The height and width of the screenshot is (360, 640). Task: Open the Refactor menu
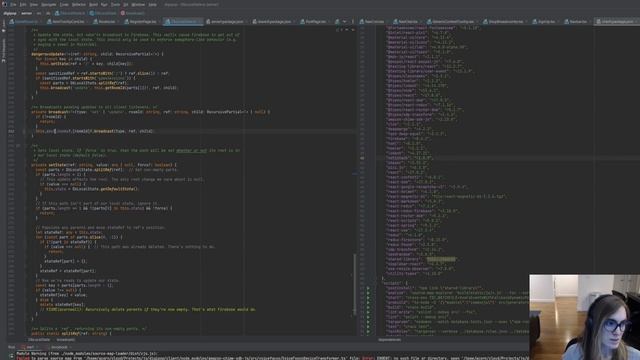(79, 4)
